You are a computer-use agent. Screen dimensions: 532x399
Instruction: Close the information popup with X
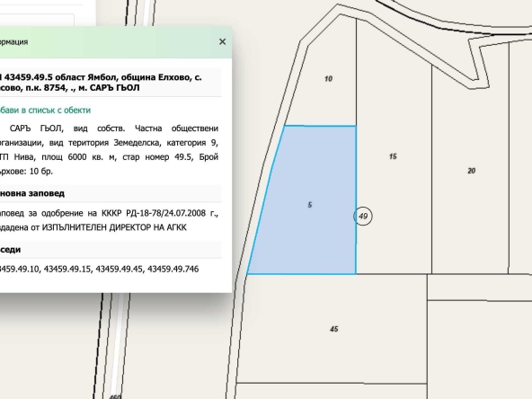tap(222, 41)
